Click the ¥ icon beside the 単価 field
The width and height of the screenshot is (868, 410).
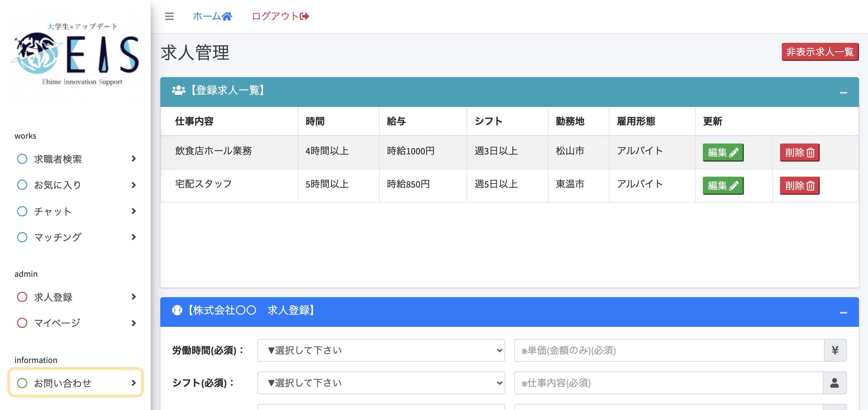[x=835, y=350]
